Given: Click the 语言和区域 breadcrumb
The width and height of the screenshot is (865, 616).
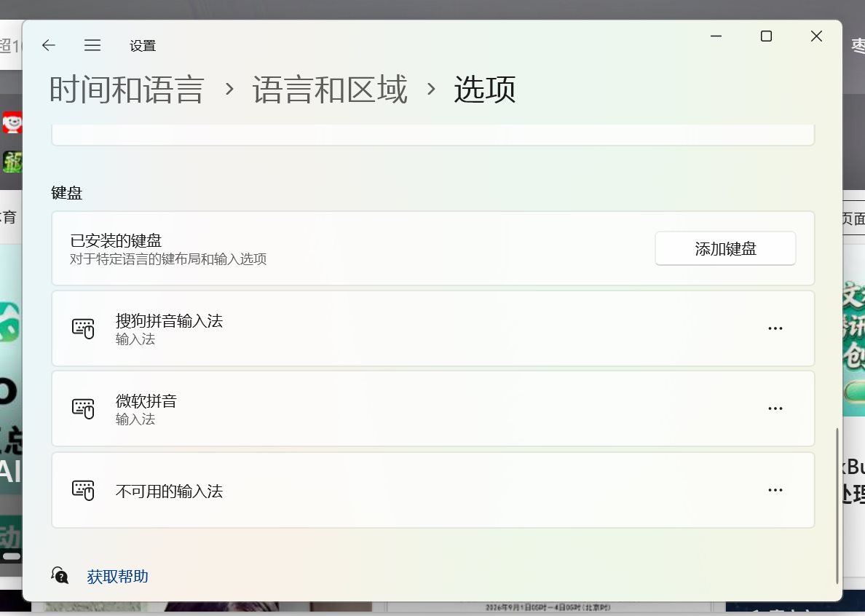Looking at the screenshot, I should [x=330, y=90].
